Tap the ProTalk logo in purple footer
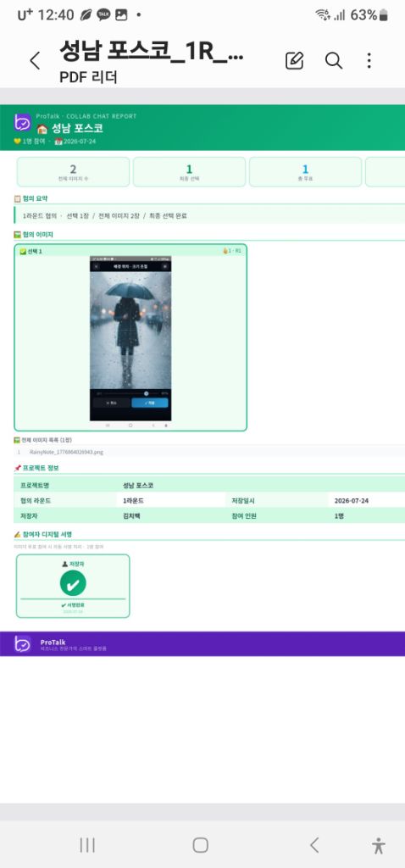The width and height of the screenshot is (405, 868). coord(23,644)
